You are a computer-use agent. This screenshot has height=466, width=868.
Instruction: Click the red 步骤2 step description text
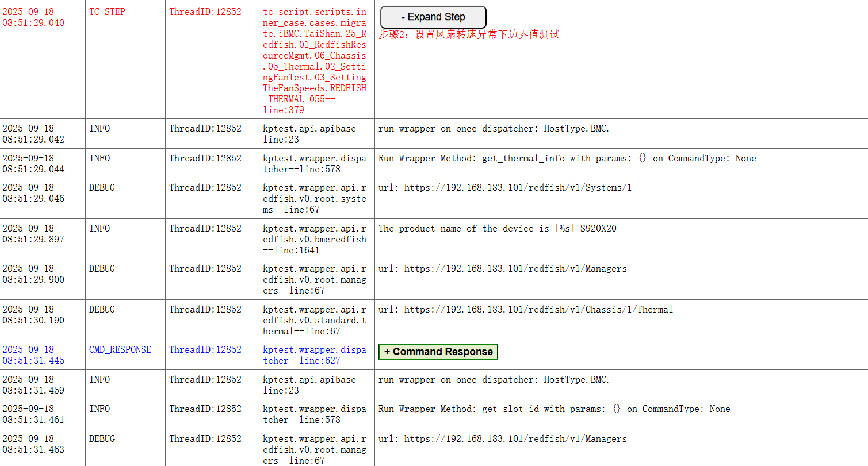pos(469,35)
